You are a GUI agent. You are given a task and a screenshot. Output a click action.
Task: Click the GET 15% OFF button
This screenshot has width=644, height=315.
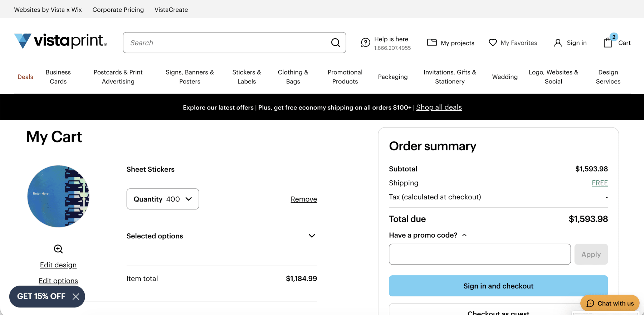[41, 296]
